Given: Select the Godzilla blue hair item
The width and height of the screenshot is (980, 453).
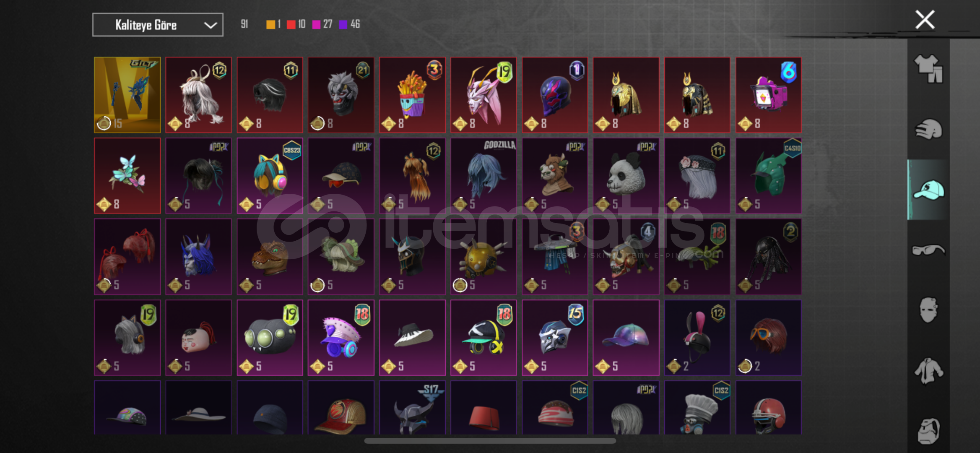Looking at the screenshot, I should [484, 176].
